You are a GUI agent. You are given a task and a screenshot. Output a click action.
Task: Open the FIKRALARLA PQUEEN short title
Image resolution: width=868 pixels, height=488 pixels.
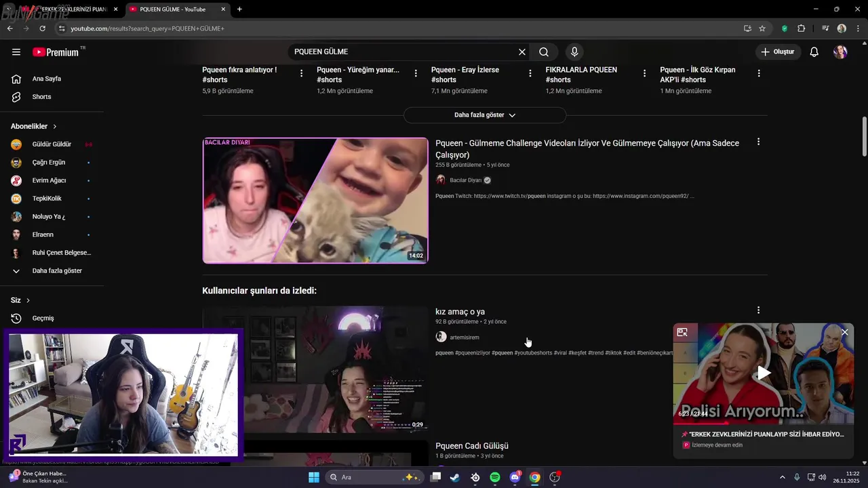tap(581, 75)
